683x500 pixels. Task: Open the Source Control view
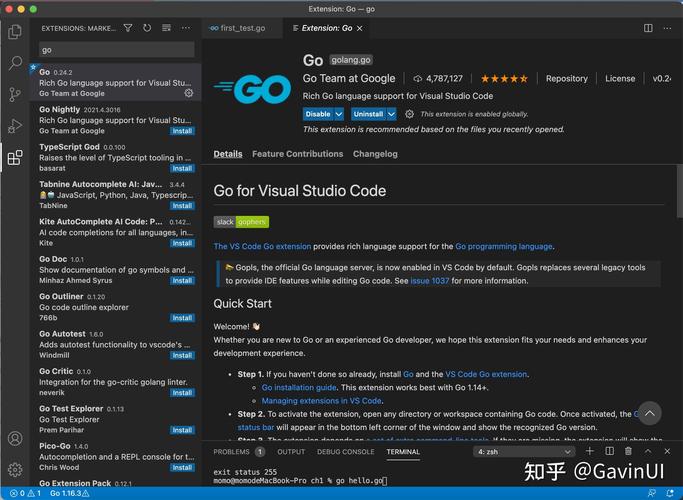tap(15, 94)
